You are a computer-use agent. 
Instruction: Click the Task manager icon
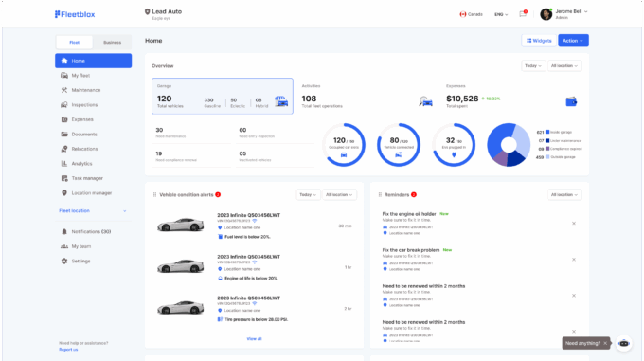[x=64, y=178]
